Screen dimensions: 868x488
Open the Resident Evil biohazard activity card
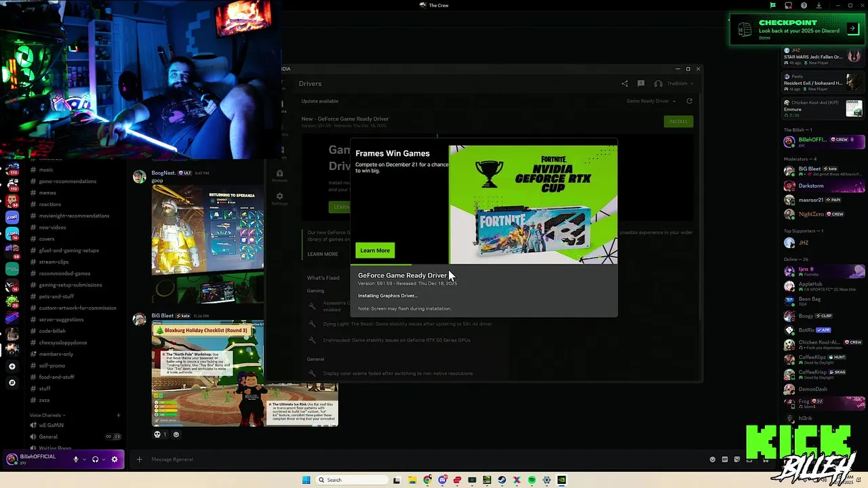(823, 83)
